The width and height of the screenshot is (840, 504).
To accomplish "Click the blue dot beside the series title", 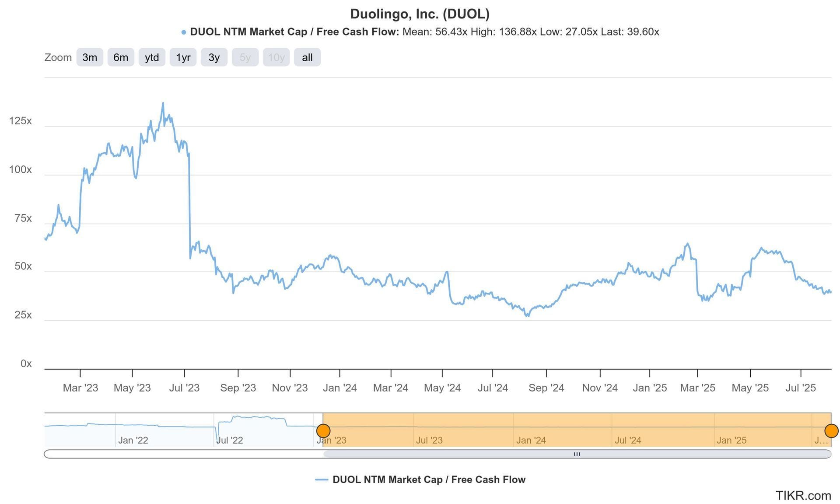I will point(184,32).
